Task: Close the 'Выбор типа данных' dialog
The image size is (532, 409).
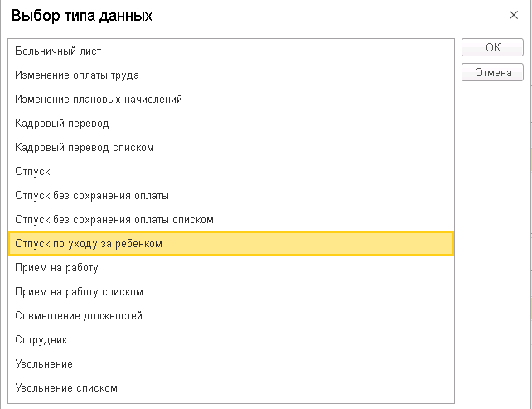Action: click(514, 15)
